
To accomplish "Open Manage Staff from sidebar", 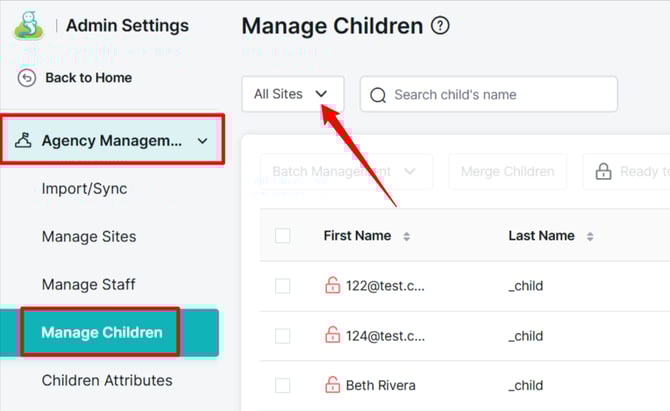I will tap(88, 285).
